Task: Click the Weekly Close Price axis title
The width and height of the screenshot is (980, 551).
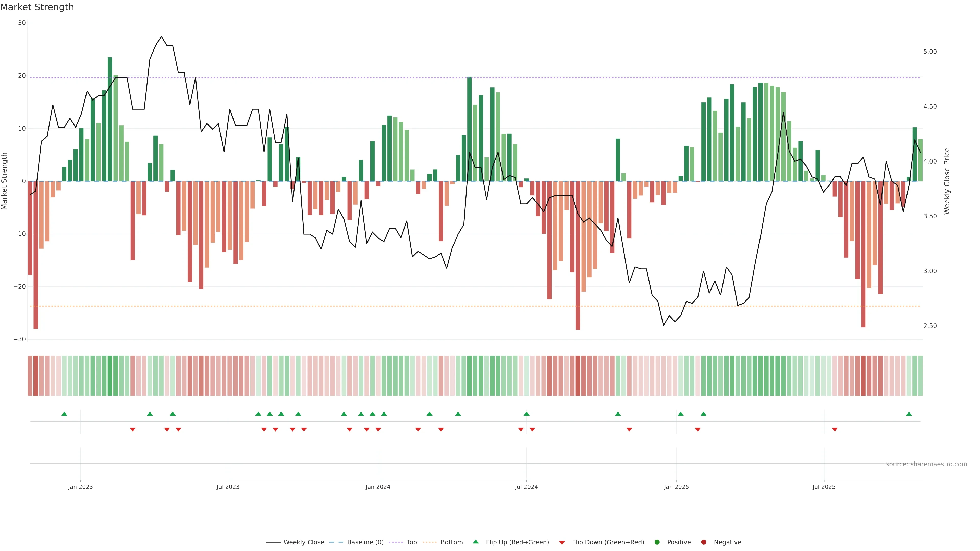Action: (947, 181)
